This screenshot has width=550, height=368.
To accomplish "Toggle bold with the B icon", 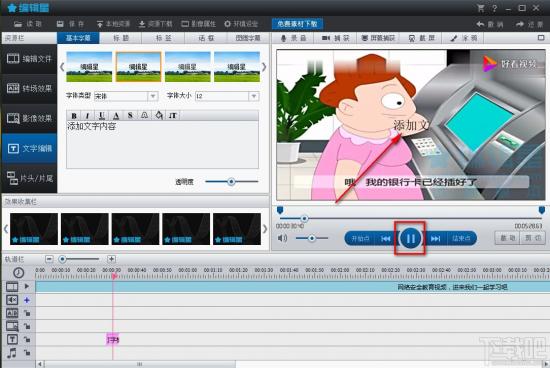I will pos(74,115).
